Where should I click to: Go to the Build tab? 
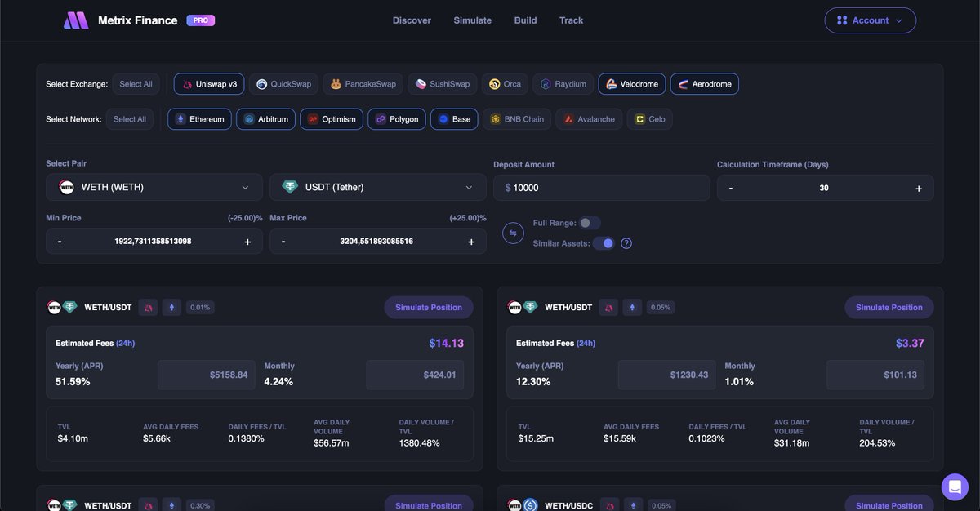tap(526, 20)
